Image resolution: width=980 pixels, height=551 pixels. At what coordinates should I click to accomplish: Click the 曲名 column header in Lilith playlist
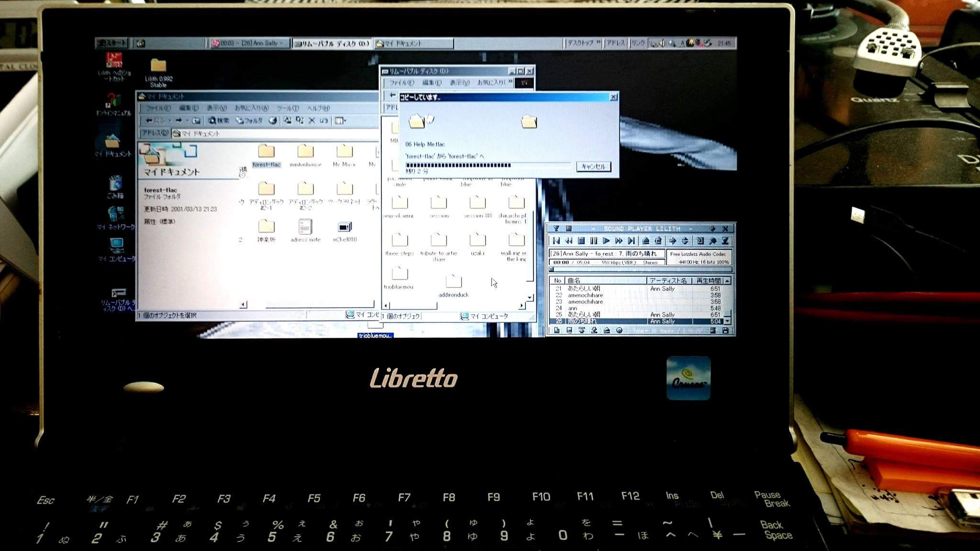pos(605,281)
